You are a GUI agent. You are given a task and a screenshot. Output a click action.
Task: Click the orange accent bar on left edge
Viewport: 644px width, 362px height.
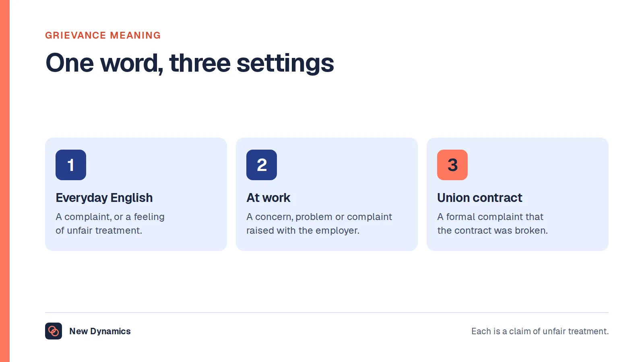click(x=5, y=181)
